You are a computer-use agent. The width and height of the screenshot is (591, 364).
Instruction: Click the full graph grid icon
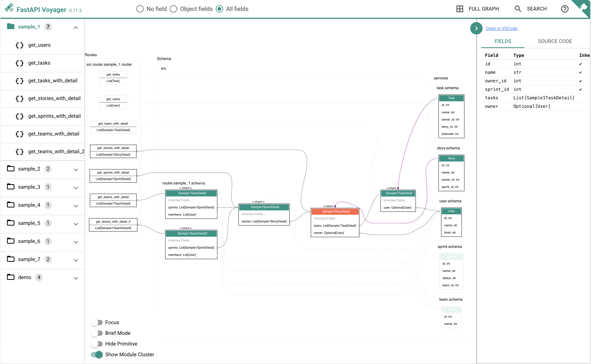coord(460,9)
